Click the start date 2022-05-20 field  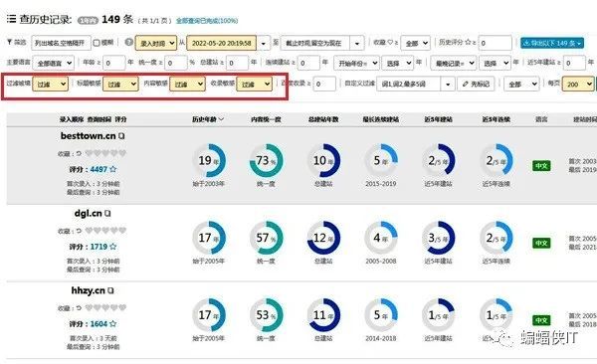pos(222,44)
